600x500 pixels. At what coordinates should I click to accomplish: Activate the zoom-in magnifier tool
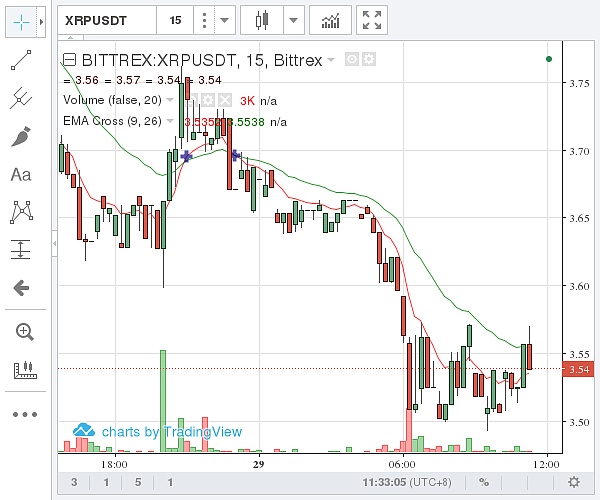click(25, 332)
